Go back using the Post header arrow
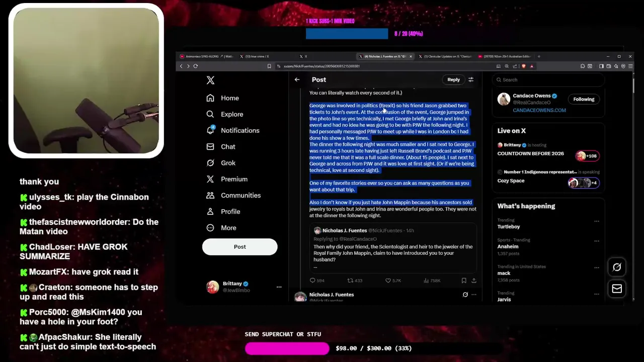 (297, 79)
